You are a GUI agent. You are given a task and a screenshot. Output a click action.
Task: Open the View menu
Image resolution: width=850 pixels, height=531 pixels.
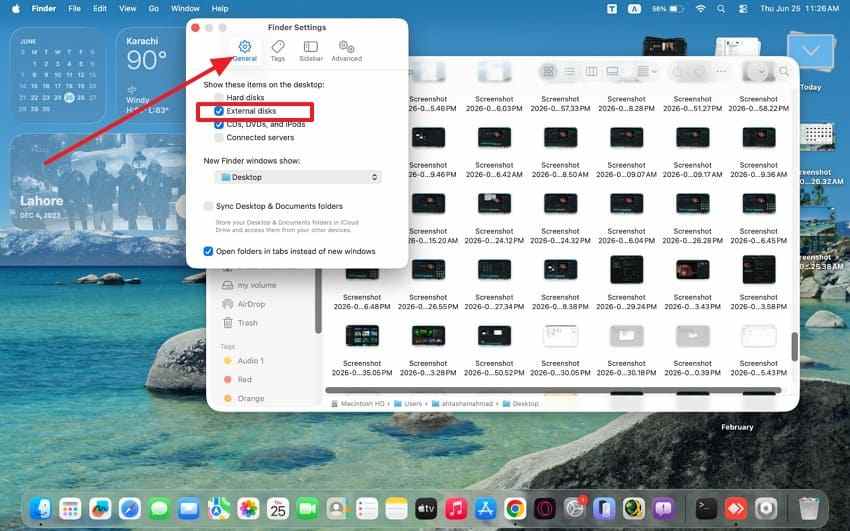point(127,9)
